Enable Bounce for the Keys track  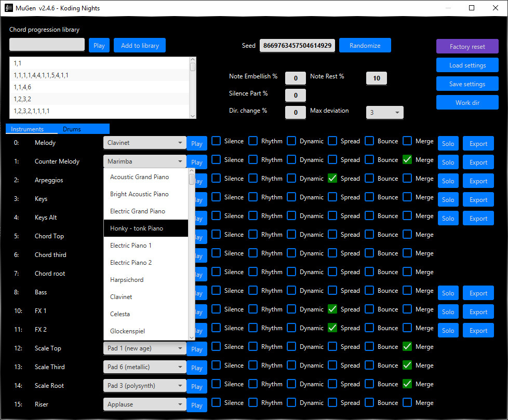point(369,197)
